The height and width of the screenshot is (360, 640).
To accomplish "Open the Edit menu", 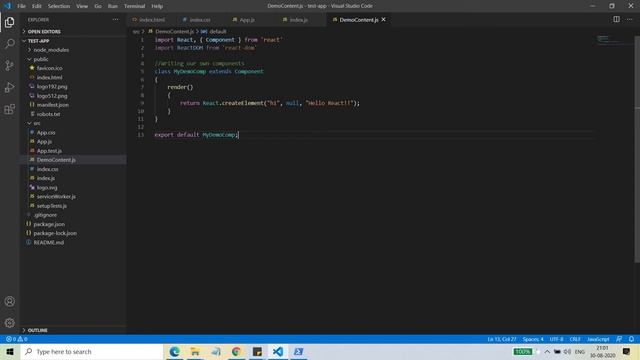I will pyautogui.click(x=37, y=6).
